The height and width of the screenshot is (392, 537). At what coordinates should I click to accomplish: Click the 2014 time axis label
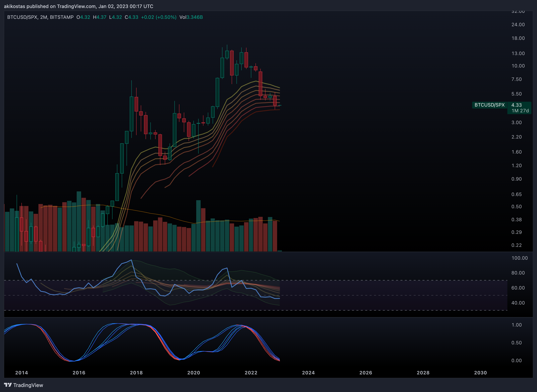(x=22, y=373)
